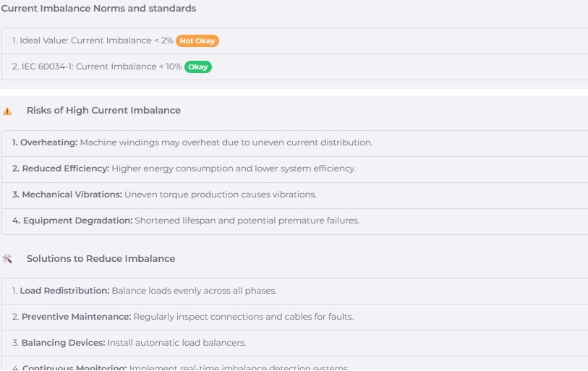Click the hammer tools icon
This screenshot has width=588, height=371.
(x=7, y=259)
